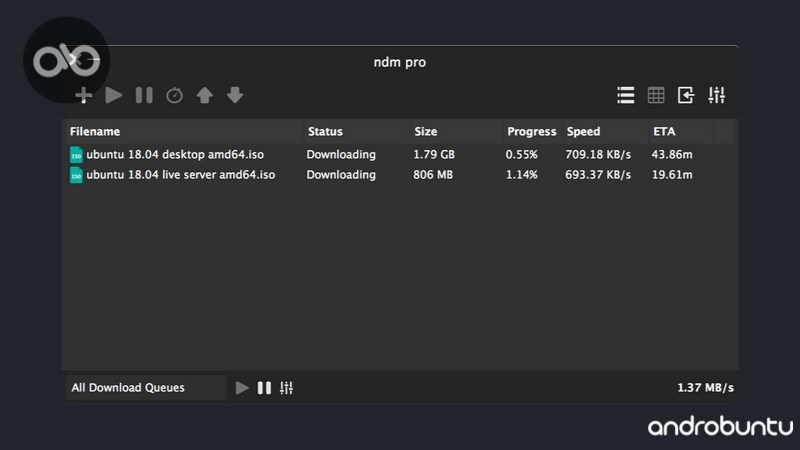Open the download scheduler stopwatch icon
Screen dimensions: 800x450
174,95
